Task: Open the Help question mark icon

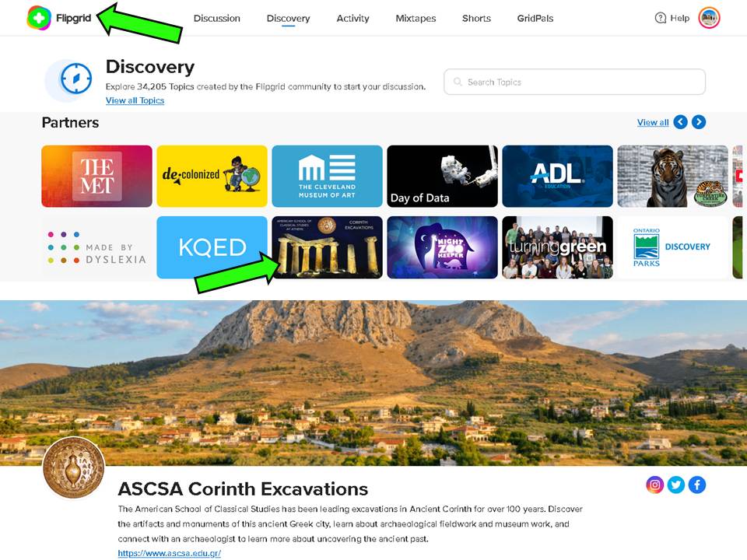Action: coord(661,18)
